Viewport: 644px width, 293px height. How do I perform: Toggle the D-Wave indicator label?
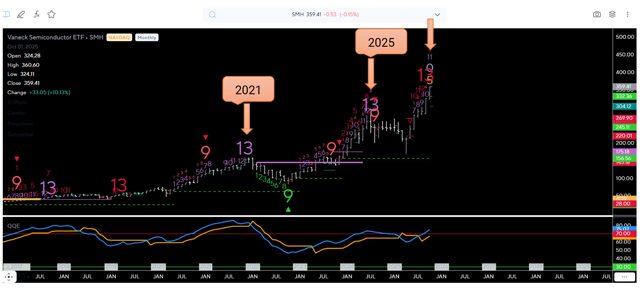point(17,102)
